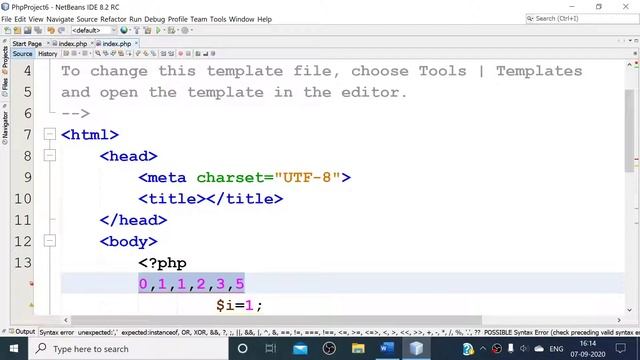Open the Help menu
640x360 pixels.
264,19
